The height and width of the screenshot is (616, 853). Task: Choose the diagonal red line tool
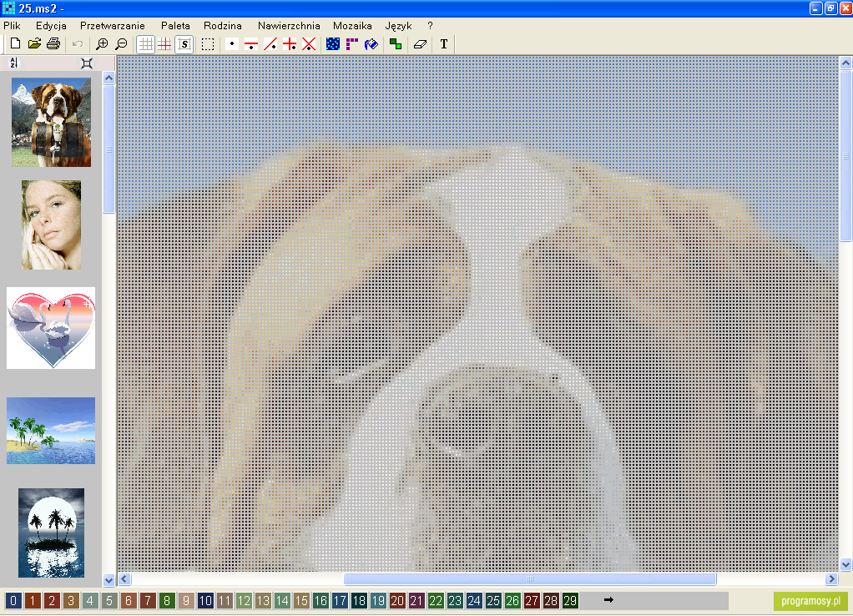[x=270, y=44]
